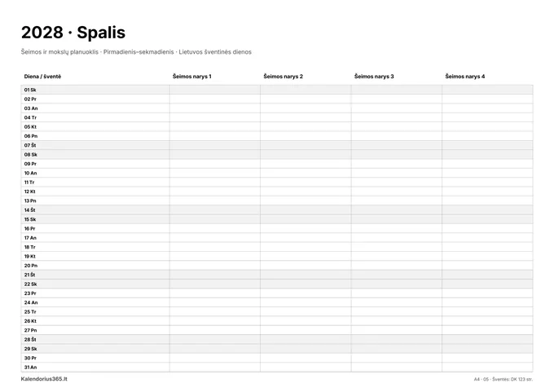Click Šeimos narys 2 cell for 10 An
554x392 pixels.
click(x=306, y=173)
